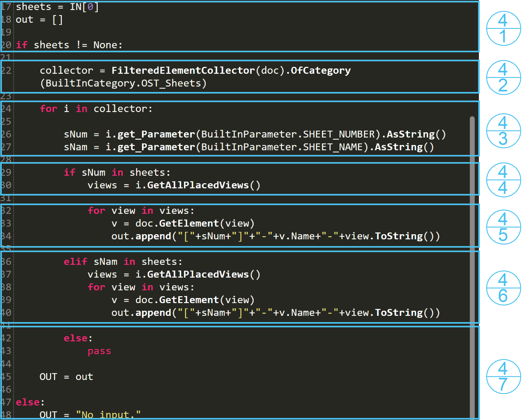Image resolution: width=531 pixels, height=420 pixels.
Task: Click the 'elif sNam in sheets:' line
Action: [x=123, y=262]
